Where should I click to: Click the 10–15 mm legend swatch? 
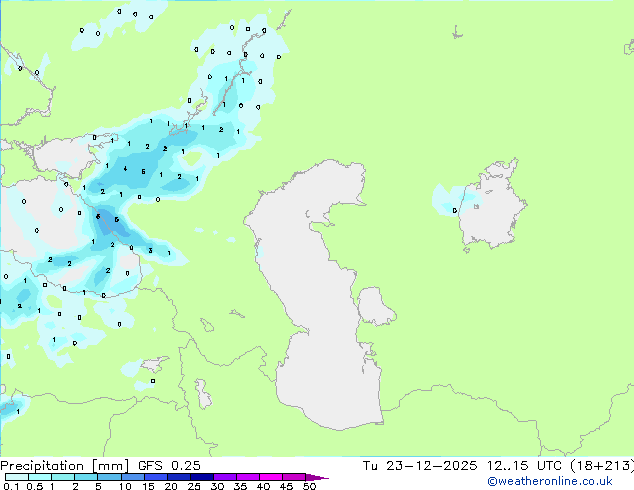coord(132,477)
